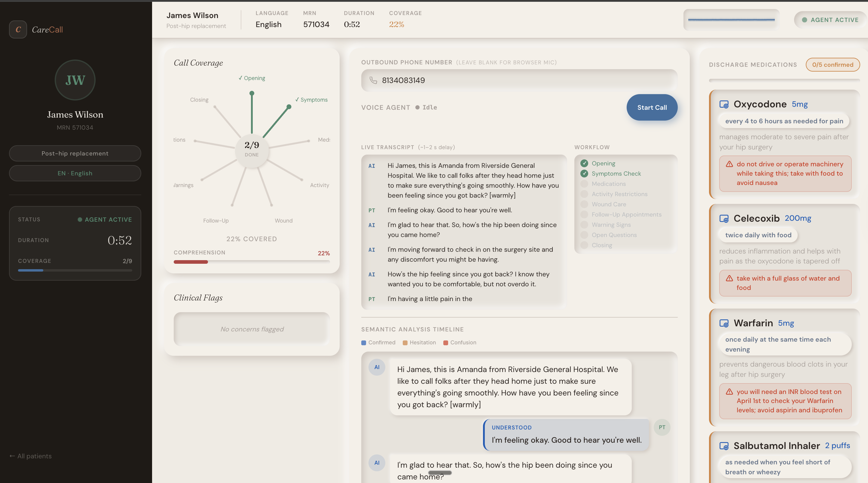Click the Warfarin medication card icon
Viewport: 868px width, 483px height.
click(x=724, y=323)
